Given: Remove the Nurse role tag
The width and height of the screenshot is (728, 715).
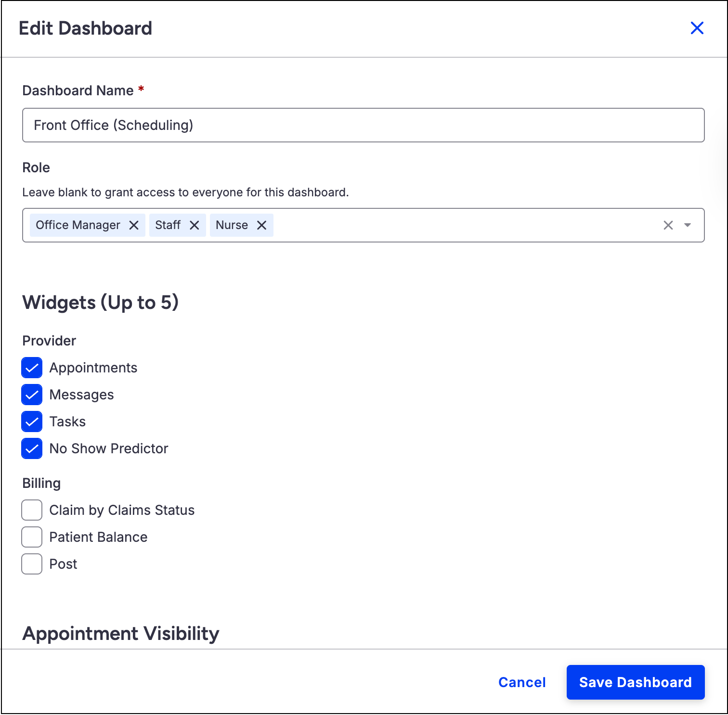Looking at the screenshot, I should 261,225.
